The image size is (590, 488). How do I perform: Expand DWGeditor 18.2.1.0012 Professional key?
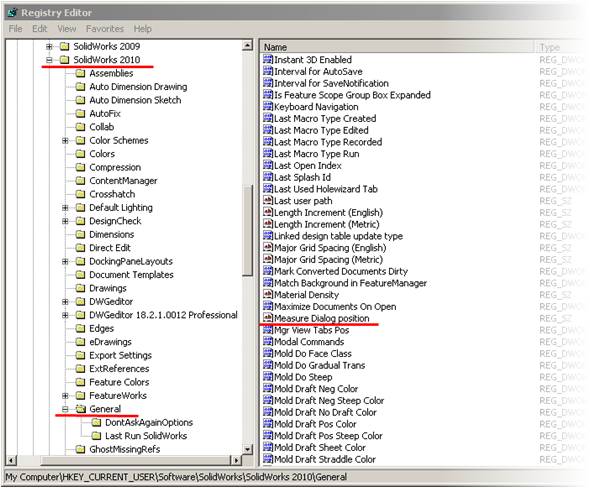click(x=65, y=315)
